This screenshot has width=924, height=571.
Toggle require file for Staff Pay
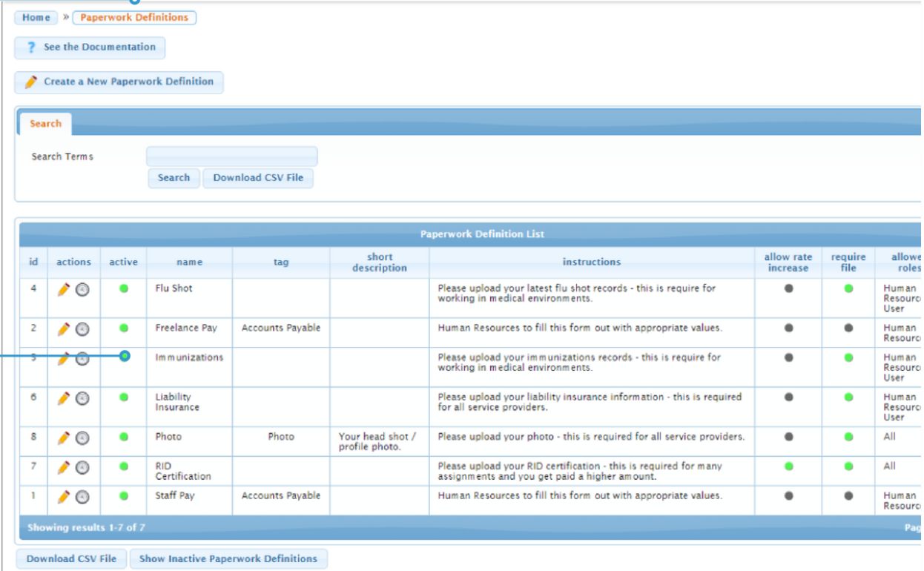(x=848, y=495)
